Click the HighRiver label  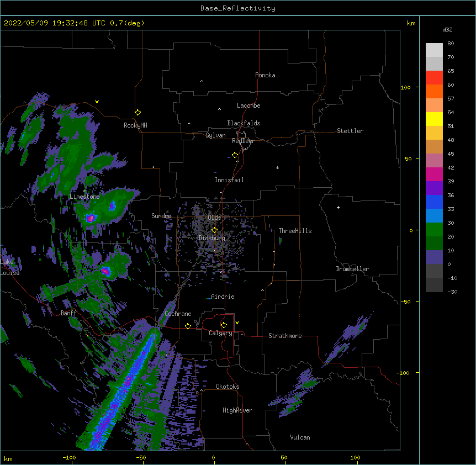[x=237, y=410]
